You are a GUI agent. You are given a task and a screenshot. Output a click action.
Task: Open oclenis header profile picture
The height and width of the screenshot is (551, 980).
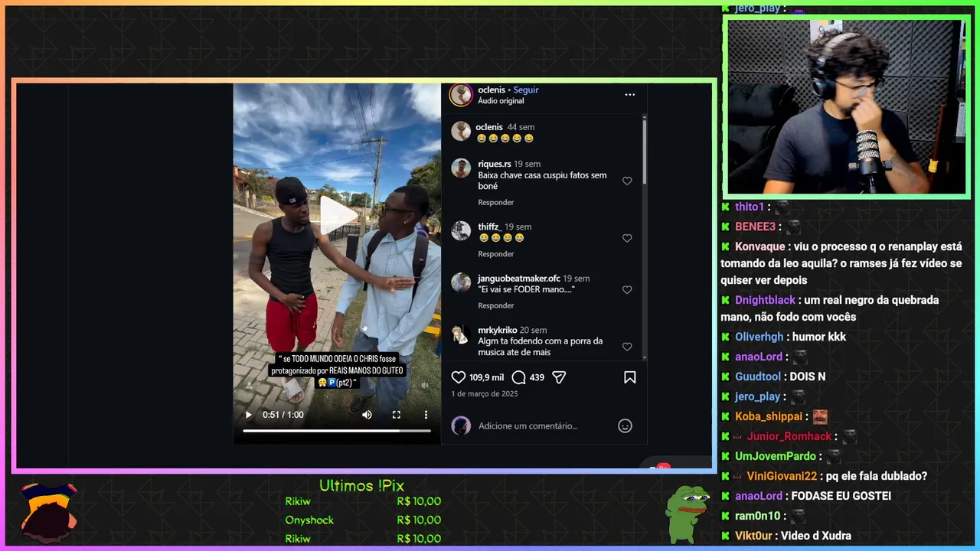coord(461,95)
